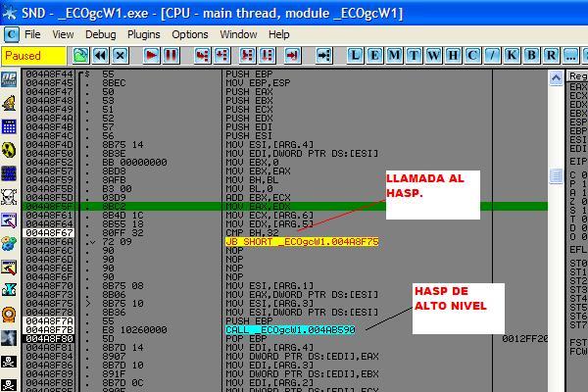
Task: Open Handles window with the H button
Action: 453,56
